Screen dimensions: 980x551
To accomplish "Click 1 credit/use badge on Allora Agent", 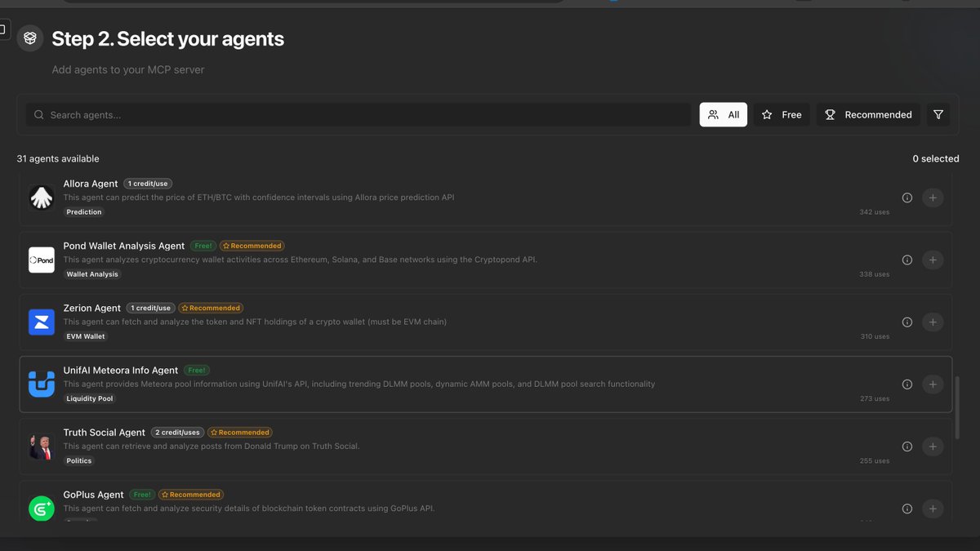I will [x=148, y=184].
